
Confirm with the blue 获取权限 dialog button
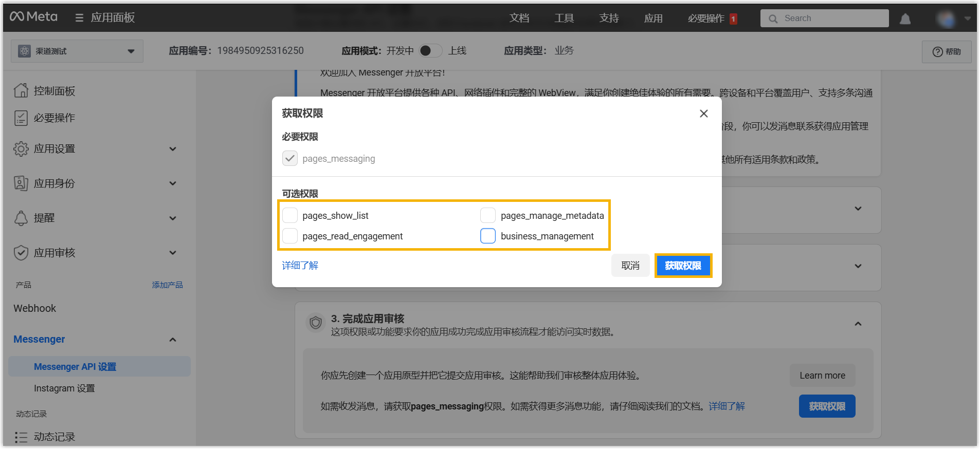(x=683, y=266)
